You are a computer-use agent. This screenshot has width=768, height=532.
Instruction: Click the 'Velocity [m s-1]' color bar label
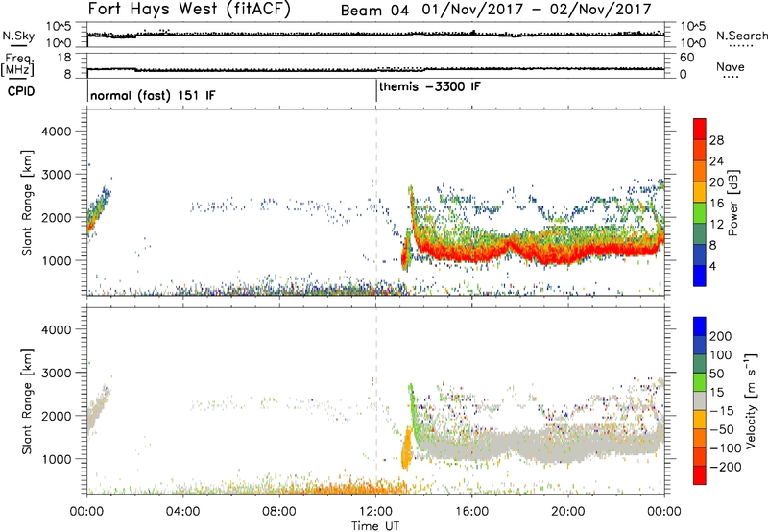coord(751,400)
